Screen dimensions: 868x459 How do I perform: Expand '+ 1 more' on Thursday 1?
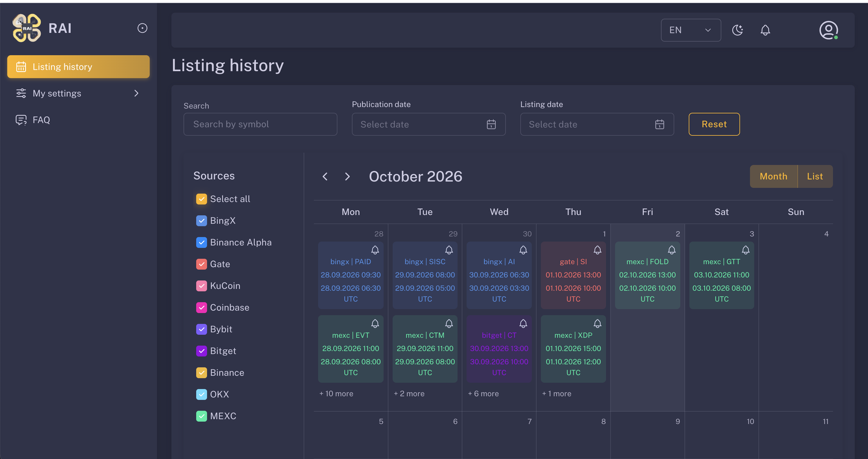pos(557,393)
